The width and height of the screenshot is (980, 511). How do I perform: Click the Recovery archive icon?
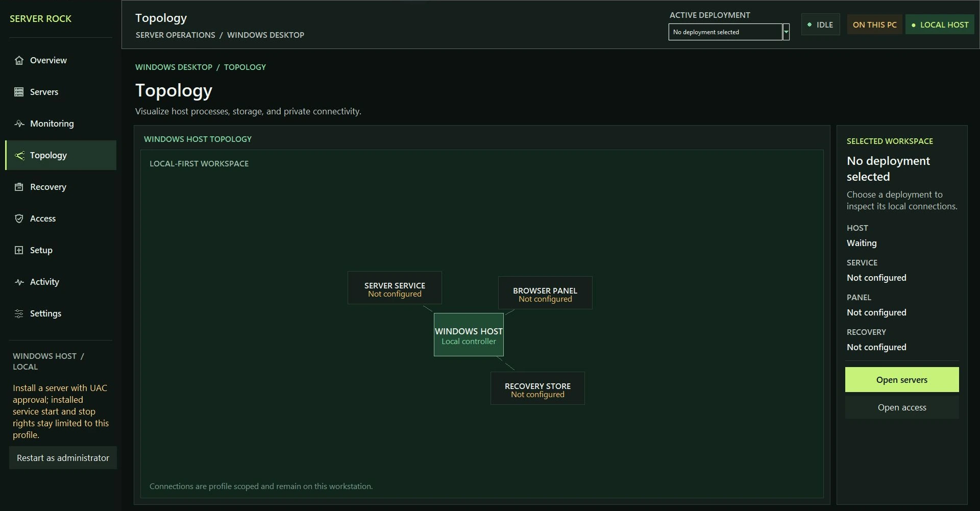point(19,187)
